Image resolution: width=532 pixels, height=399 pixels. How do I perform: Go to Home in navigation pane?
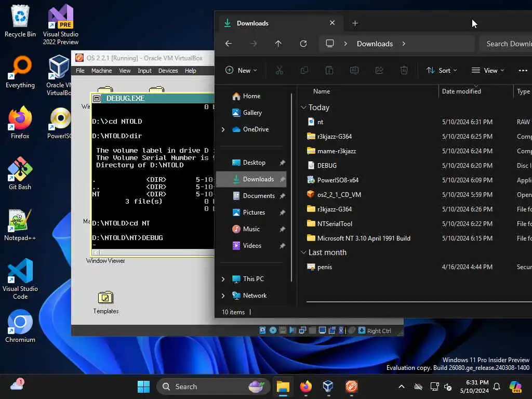[251, 96]
